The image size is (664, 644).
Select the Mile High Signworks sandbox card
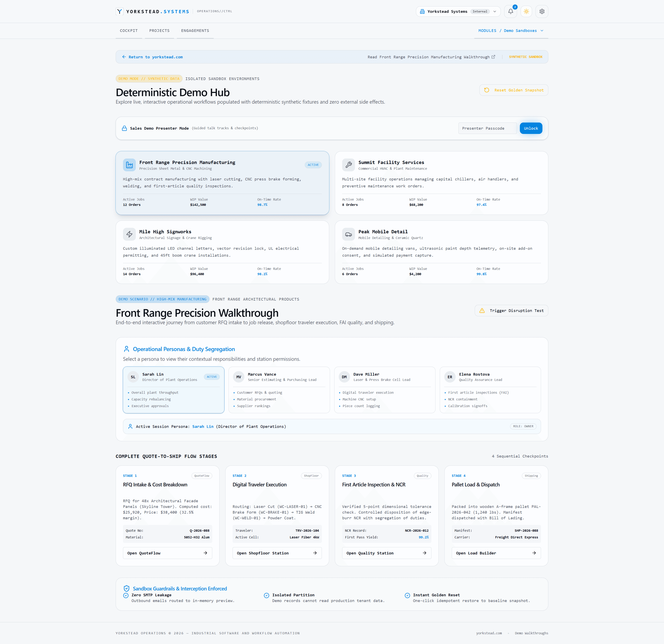[222, 252]
